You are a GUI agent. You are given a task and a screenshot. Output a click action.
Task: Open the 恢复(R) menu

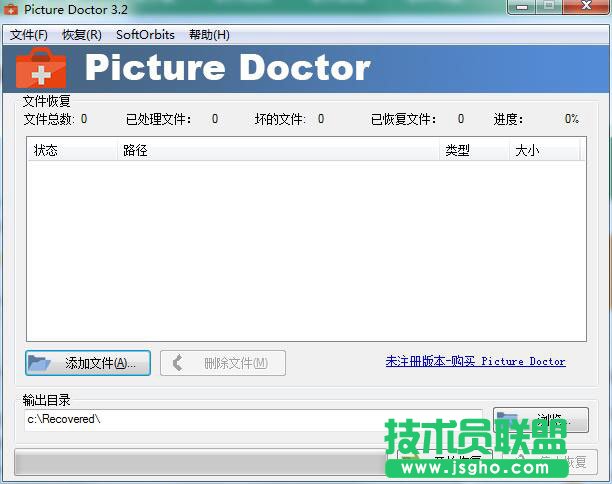click(x=82, y=35)
